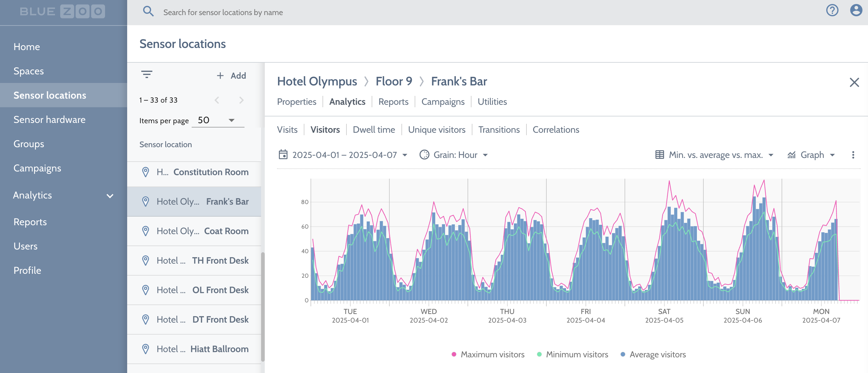
Task: Click the clock icon beside Grain: Hour
Action: (x=424, y=155)
